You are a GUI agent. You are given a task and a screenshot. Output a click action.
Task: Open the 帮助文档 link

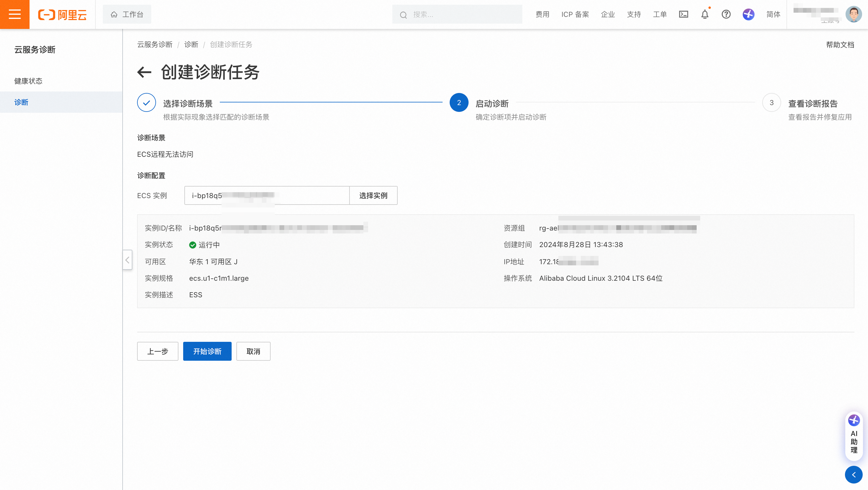point(840,45)
